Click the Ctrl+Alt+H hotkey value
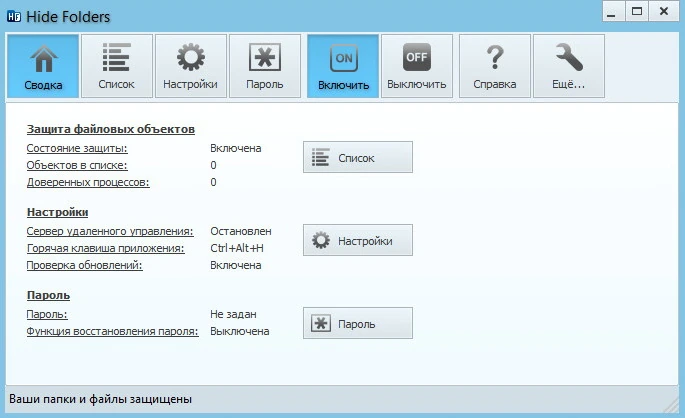Screen dimensions: 685x418 (237, 248)
